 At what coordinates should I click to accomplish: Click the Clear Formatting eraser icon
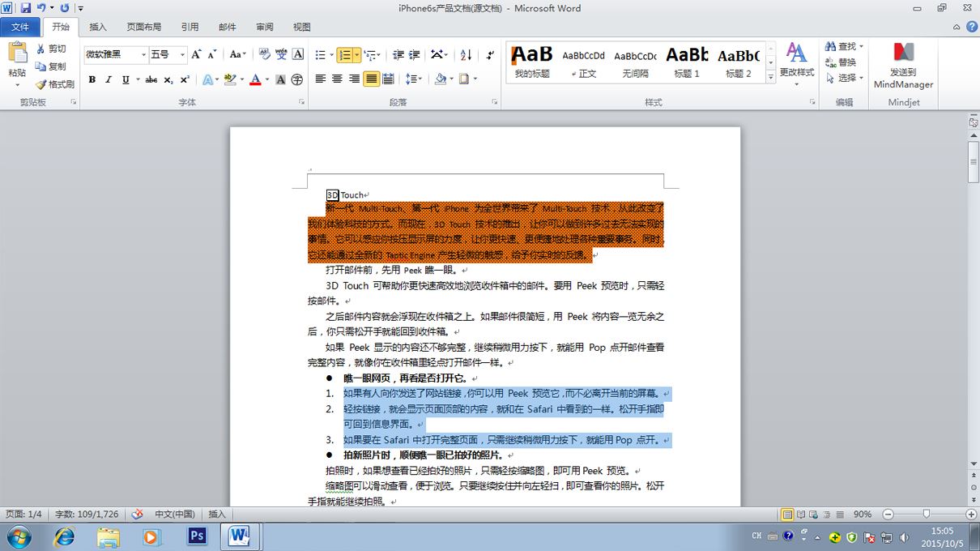pos(264,54)
